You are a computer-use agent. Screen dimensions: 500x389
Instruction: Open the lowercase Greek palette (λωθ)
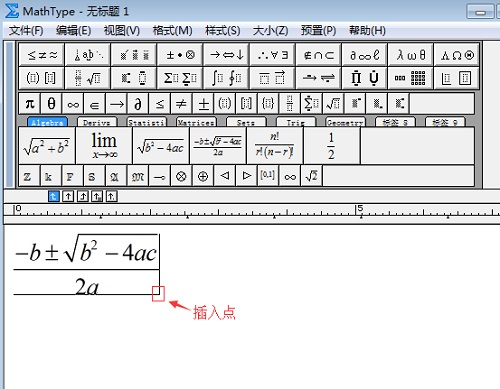pyautogui.click(x=411, y=55)
